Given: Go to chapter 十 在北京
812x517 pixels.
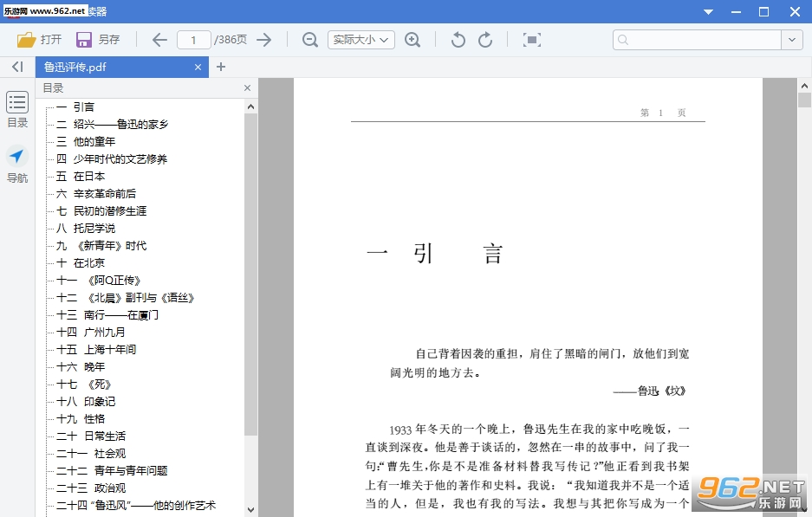Looking at the screenshot, I should point(81,263).
